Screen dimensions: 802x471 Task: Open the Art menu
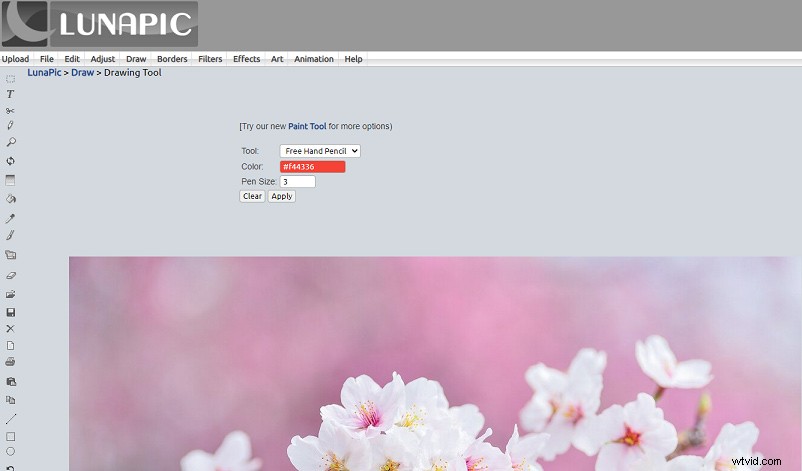(277, 59)
